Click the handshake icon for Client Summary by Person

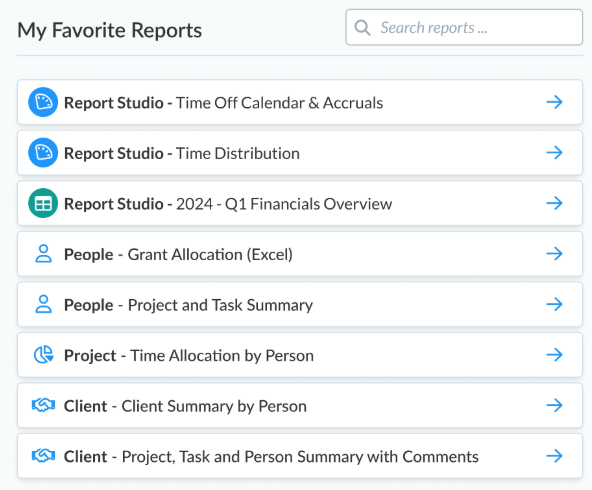[43, 405]
